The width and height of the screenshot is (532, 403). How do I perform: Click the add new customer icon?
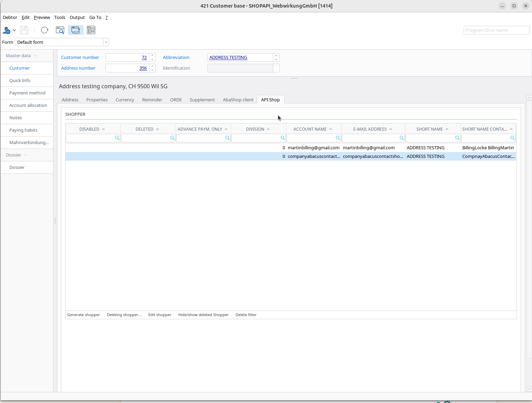click(6, 30)
